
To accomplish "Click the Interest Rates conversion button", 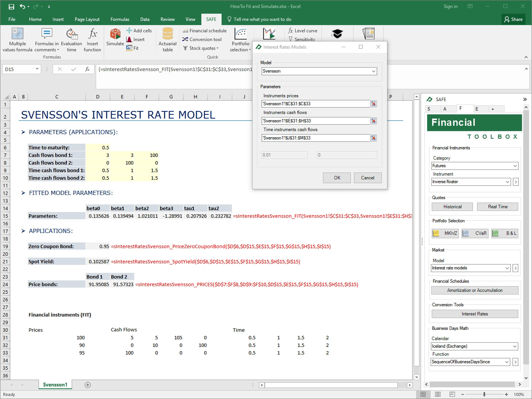I will (x=475, y=314).
